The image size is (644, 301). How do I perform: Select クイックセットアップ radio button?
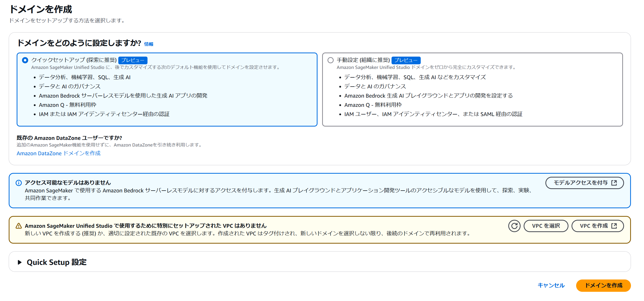pos(25,60)
